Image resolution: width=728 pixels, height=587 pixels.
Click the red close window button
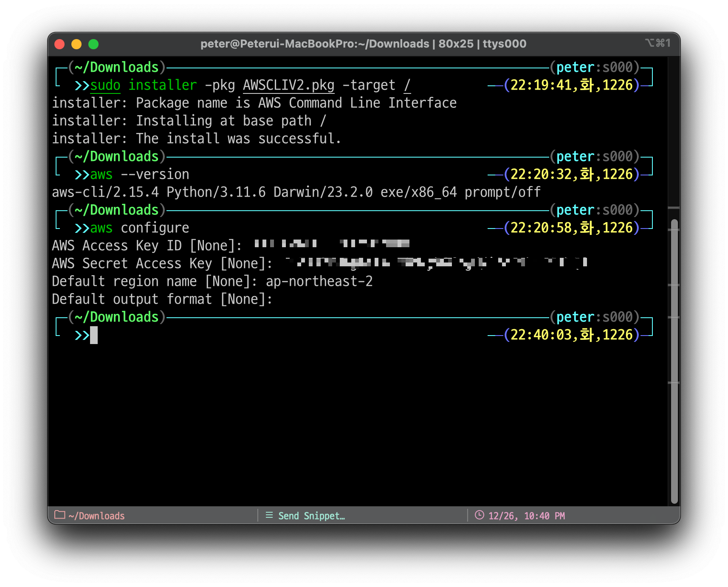[x=59, y=44]
